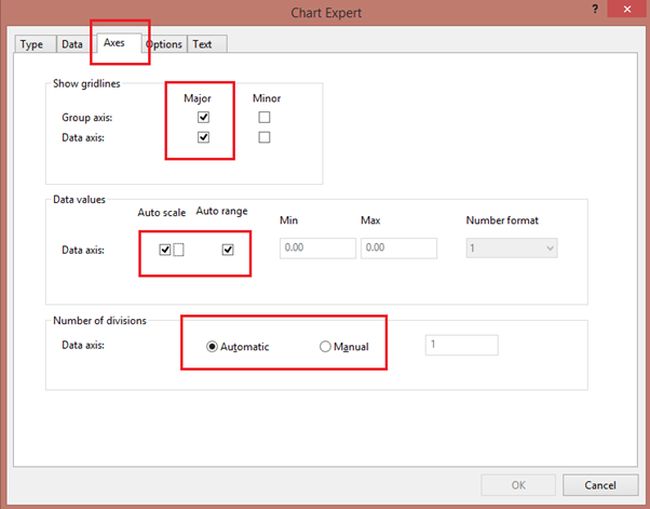The image size is (650, 509).
Task: Open the Data tab
Action: point(73,44)
